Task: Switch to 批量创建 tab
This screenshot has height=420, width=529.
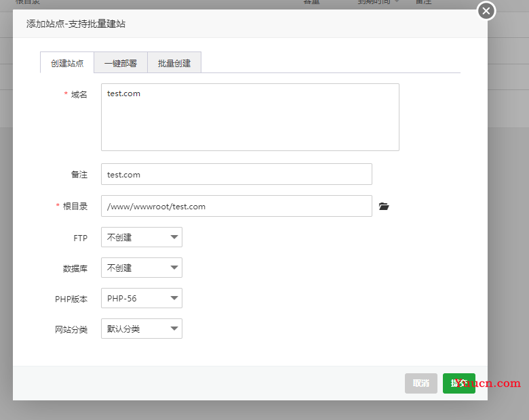Action: point(174,63)
